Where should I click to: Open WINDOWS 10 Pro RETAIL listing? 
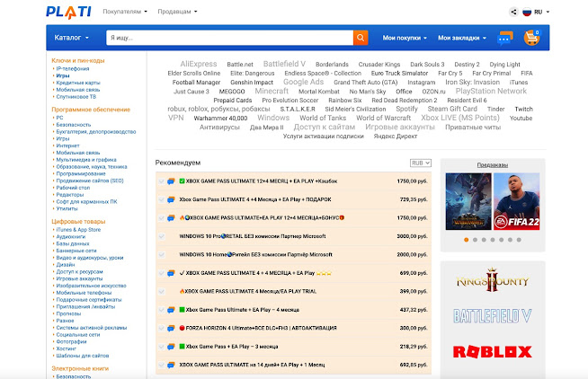pyautogui.click(x=253, y=236)
